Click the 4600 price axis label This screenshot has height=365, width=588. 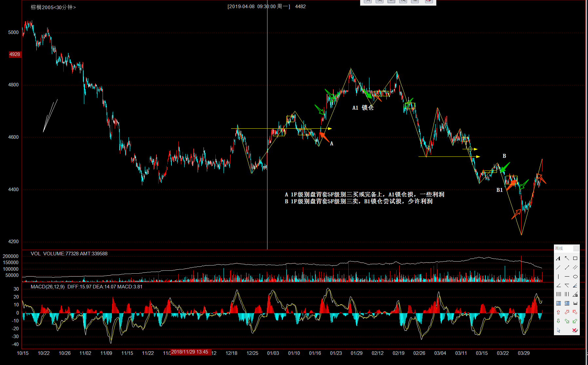13,137
